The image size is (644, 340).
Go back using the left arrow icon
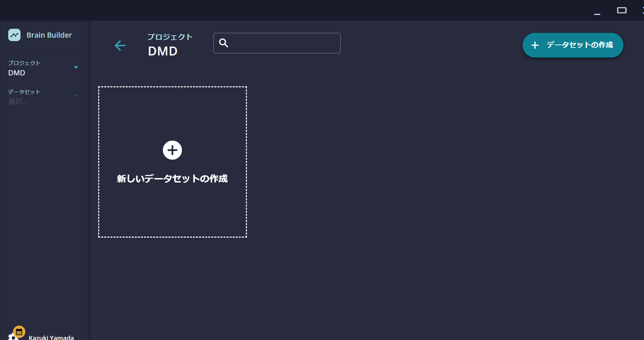tap(120, 45)
